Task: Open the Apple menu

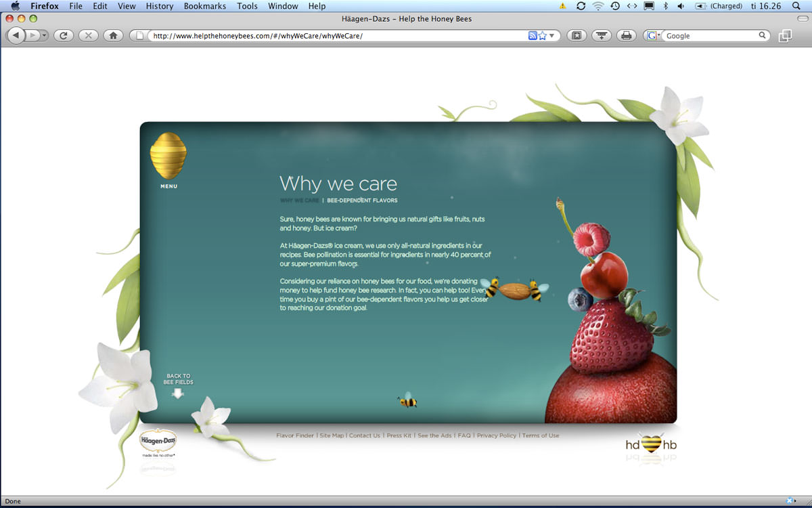Action: tap(15, 6)
